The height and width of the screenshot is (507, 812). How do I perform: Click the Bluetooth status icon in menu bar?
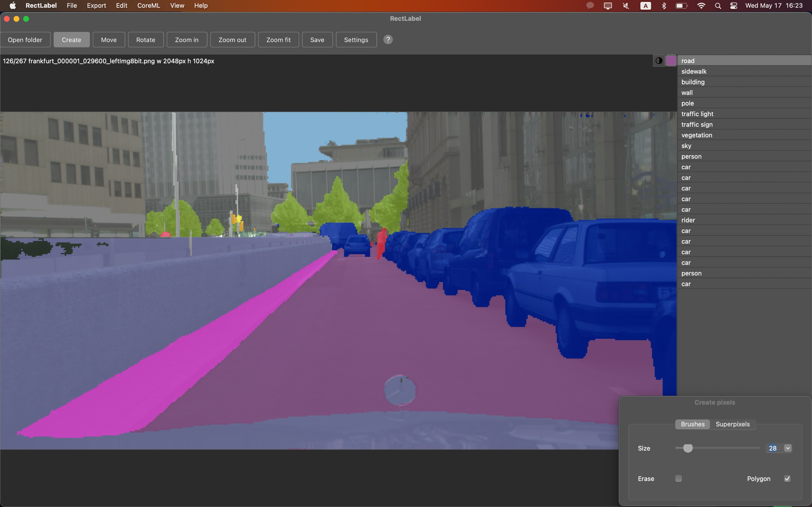pyautogui.click(x=663, y=6)
